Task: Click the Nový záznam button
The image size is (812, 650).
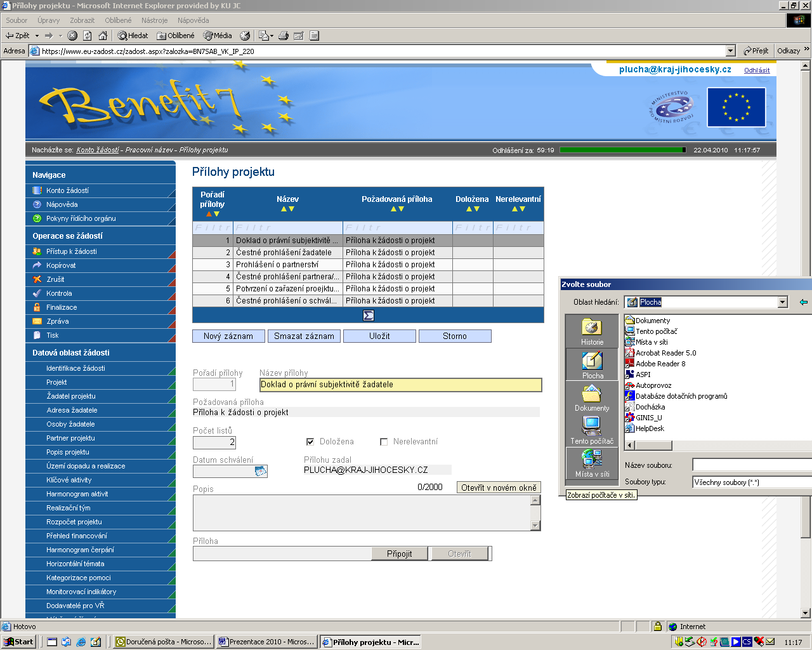Action: click(228, 336)
